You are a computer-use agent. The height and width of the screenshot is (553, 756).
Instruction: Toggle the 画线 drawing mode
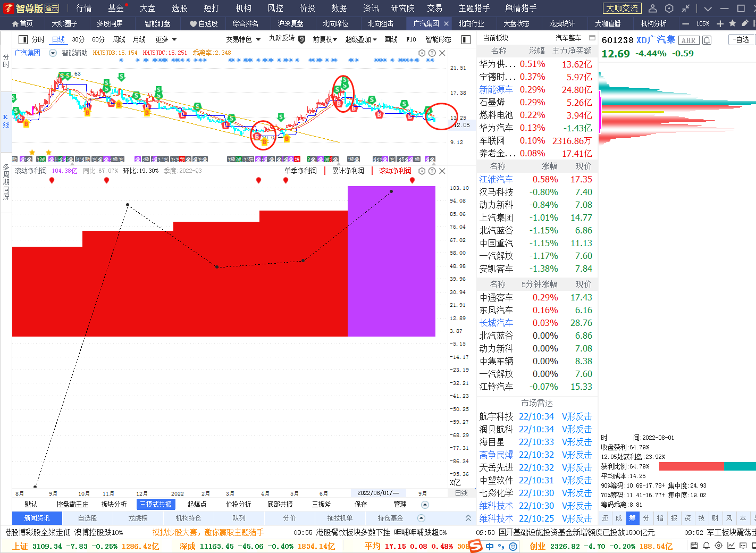click(391, 39)
